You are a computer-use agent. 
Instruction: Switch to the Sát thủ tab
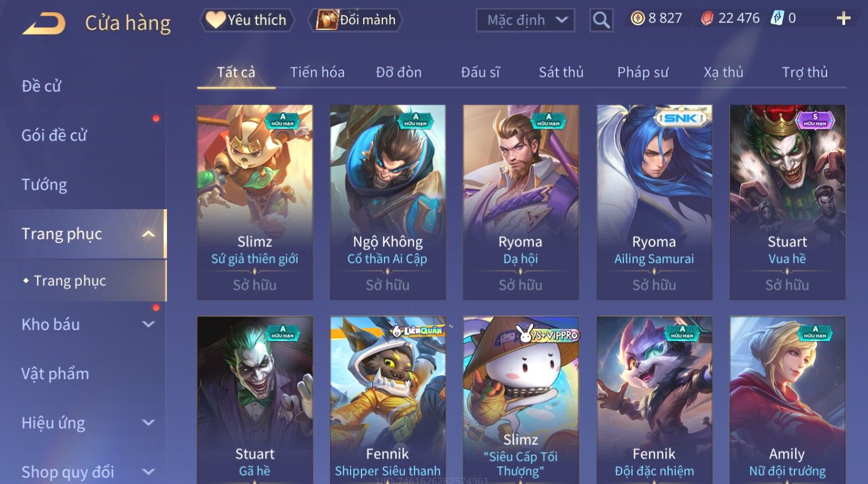point(561,72)
